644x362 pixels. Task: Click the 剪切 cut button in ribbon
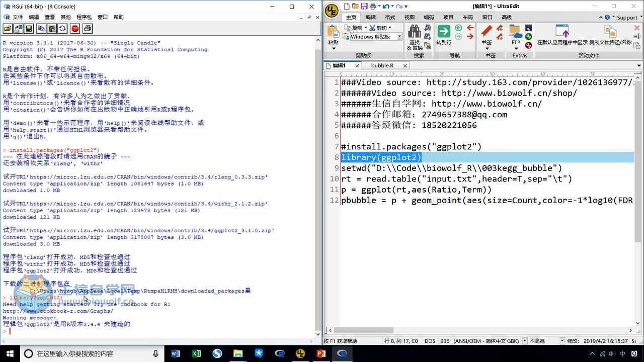coord(378,28)
